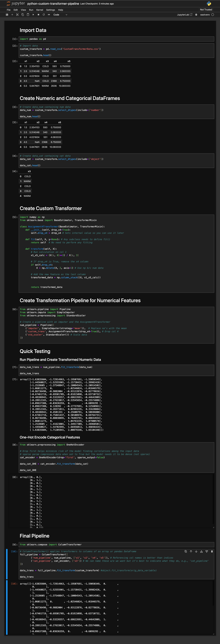
Task: Move cell 10 up with arrow icon
Action: coord(191,551)
